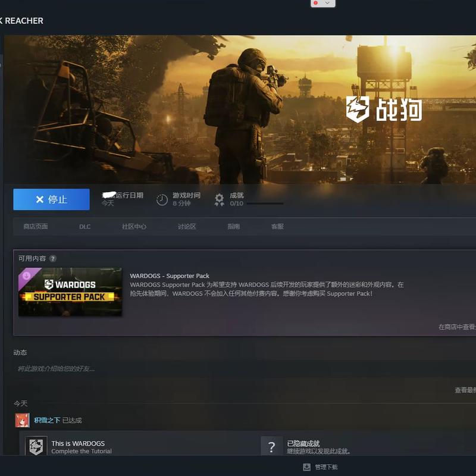The image size is (476, 476).
Task: Expand the top recording widget chevron
Action: (327, 3)
